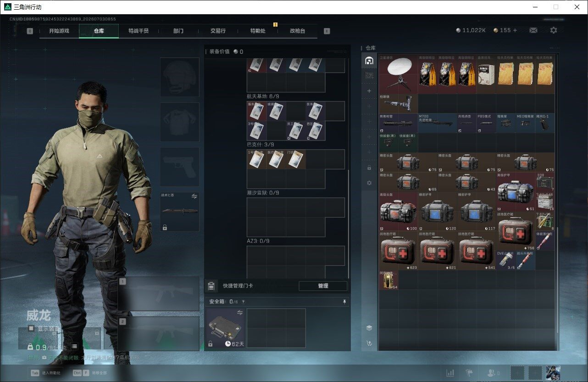Click the 管理 button for key cards
Viewport: 588px width, 382px height.
point(323,286)
